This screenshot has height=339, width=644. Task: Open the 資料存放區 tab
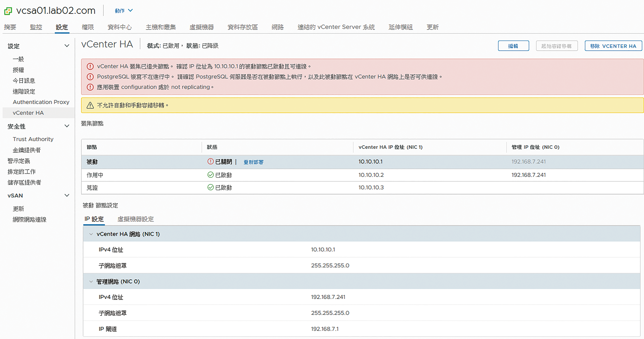point(243,27)
